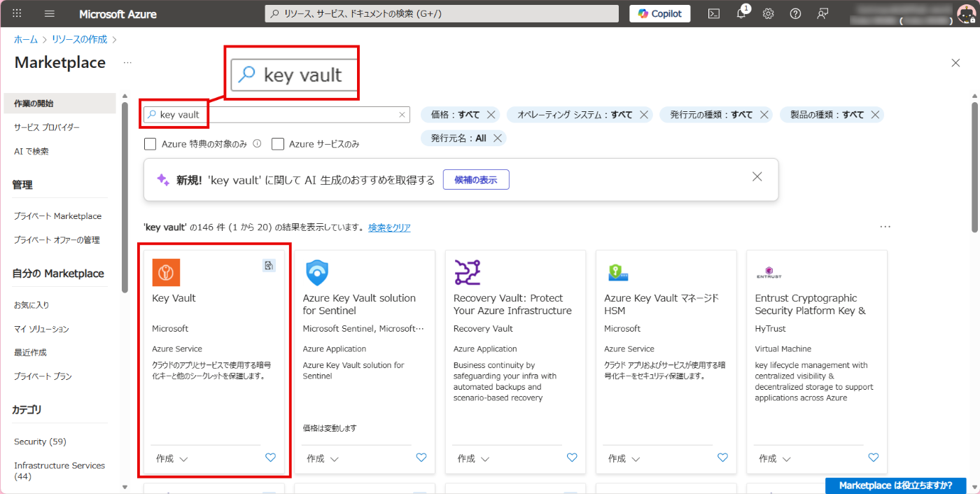Image resolution: width=980 pixels, height=494 pixels.
Task: Filter by Infrastructure Services category
Action: pos(59,471)
